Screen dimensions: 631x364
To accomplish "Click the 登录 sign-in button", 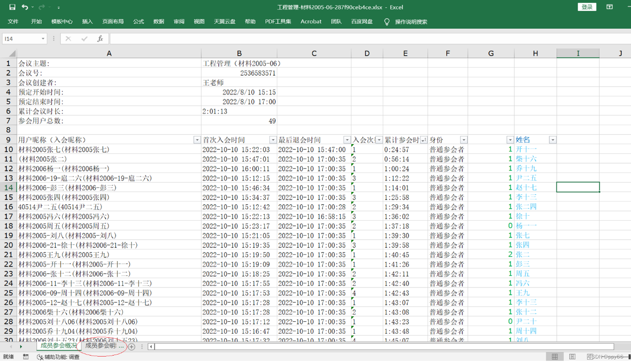I will pyautogui.click(x=587, y=7).
